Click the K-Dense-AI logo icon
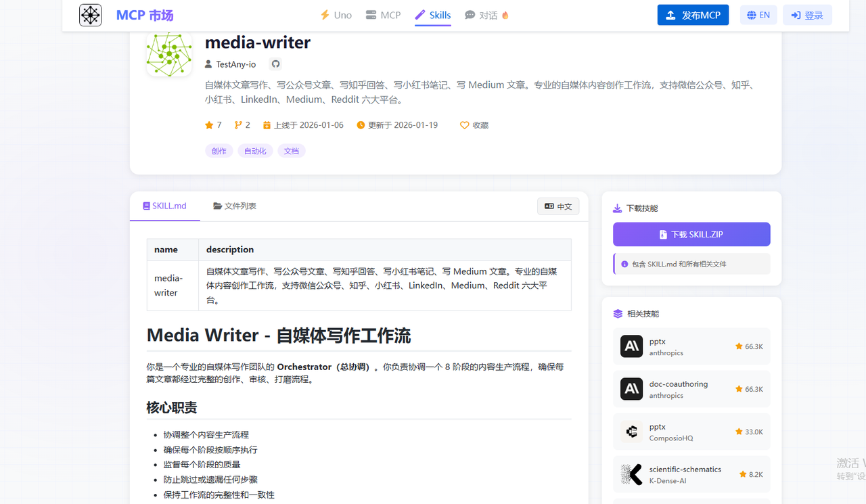 click(x=632, y=474)
